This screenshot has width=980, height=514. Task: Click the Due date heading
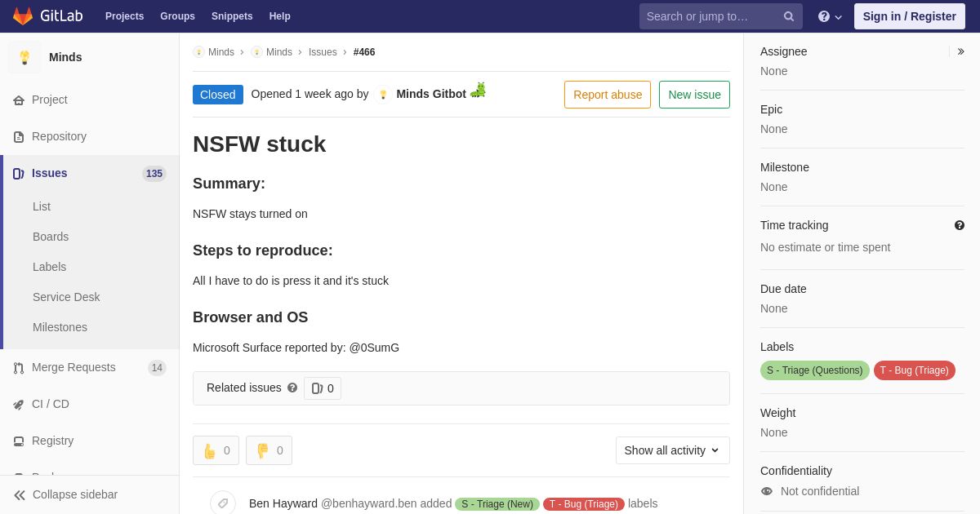pyautogui.click(x=783, y=289)
